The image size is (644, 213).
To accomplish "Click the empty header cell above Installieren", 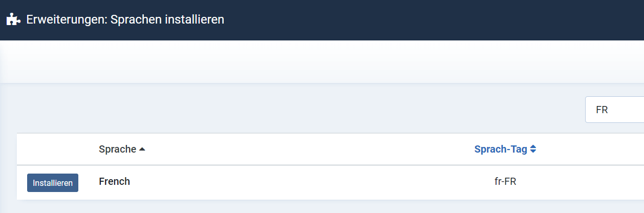I will tap(53, 150).
